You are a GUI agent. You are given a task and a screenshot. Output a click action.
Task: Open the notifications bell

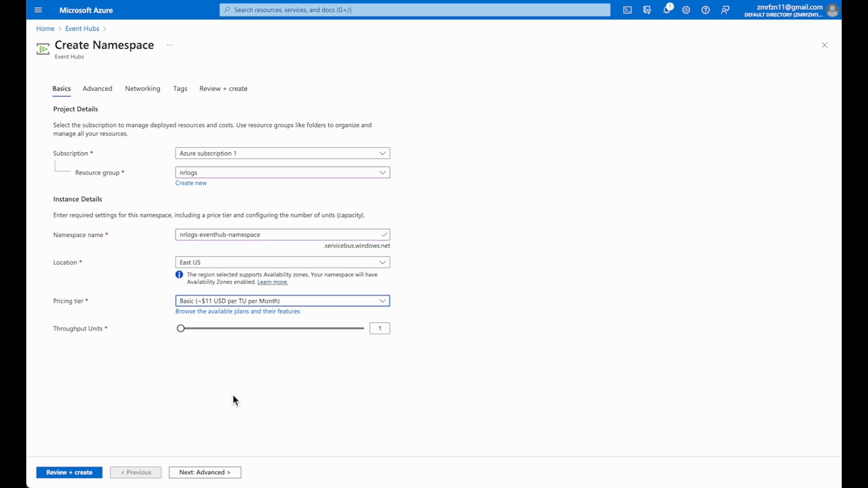point(667,9)
